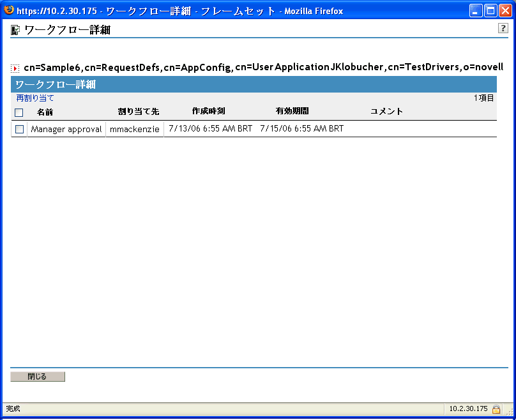The image size is (516, 420).
Task: Click the cn=Sample6 distinguished name text
Action: [264, 67]
